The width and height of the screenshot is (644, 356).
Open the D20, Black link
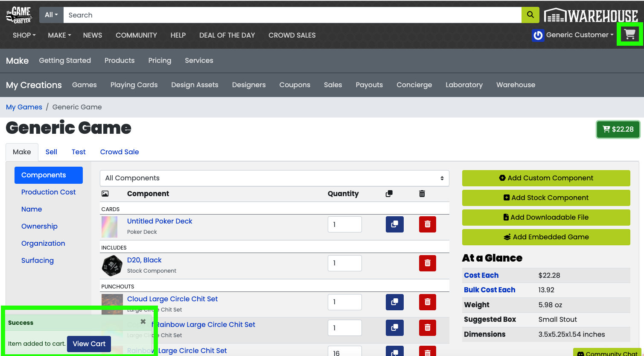(144, 260)
